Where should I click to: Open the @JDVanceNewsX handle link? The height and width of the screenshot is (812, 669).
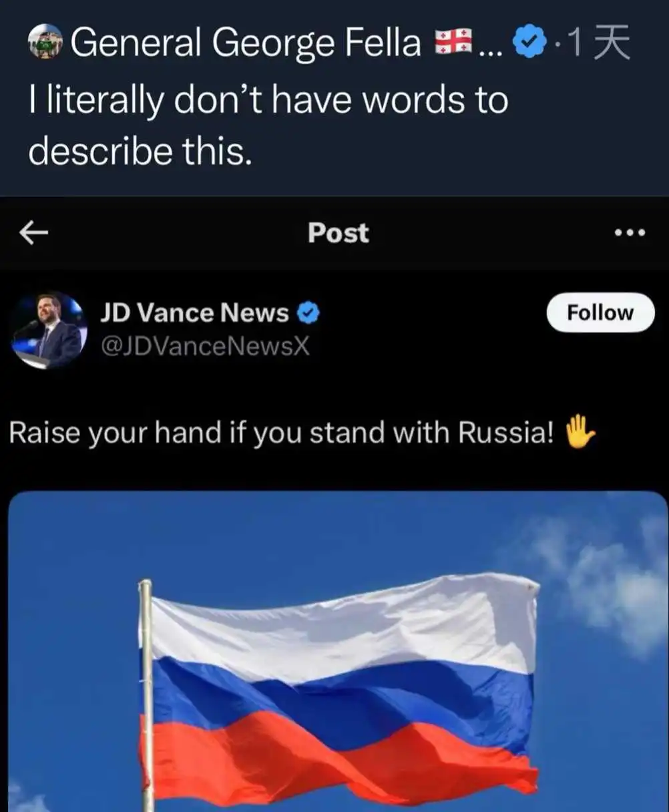205,346
